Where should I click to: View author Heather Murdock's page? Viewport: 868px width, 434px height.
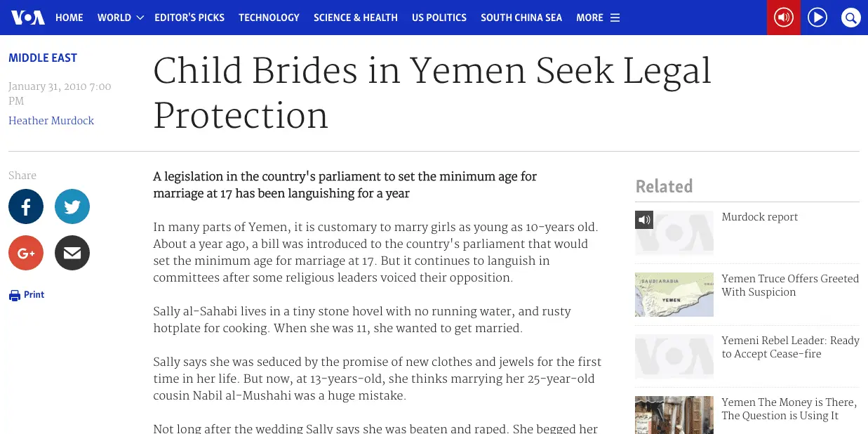(51, 121)
